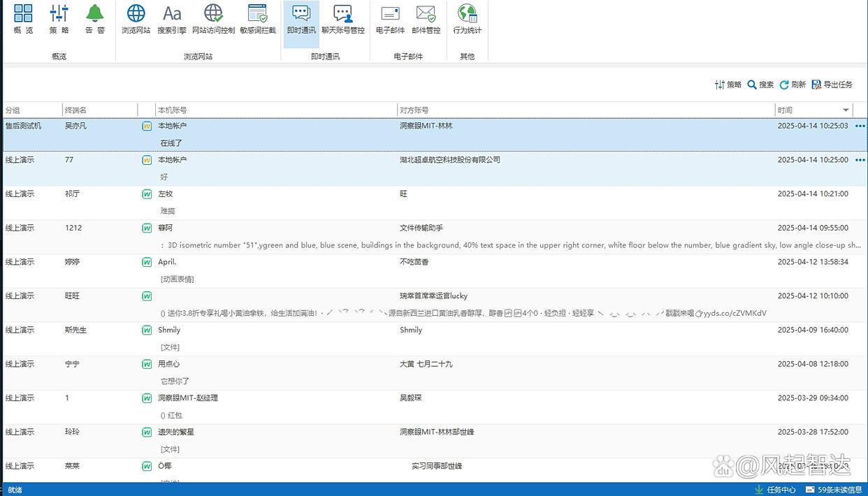Click the WeChat icon in 祁厅 row
868x496 pixels.
click(147, 194)
